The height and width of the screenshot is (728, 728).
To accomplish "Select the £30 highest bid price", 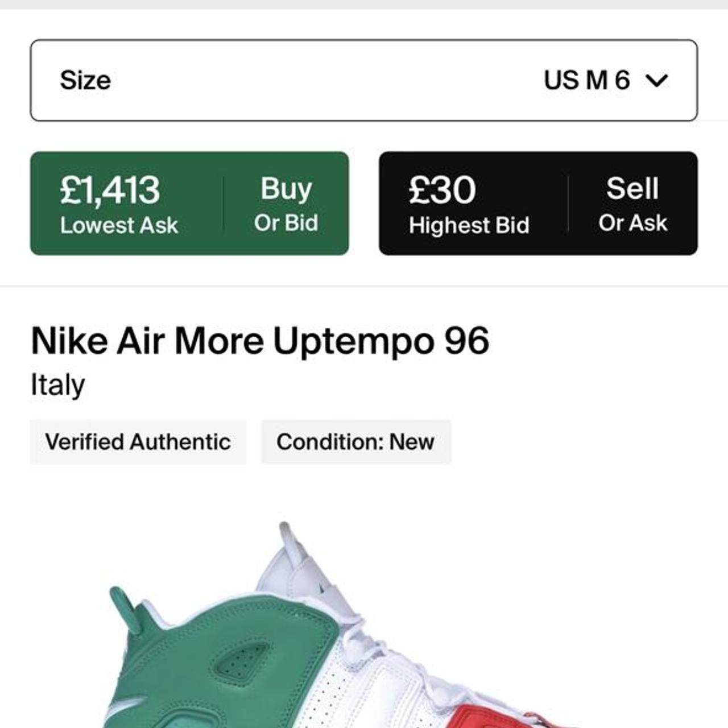I will point(442,190).
